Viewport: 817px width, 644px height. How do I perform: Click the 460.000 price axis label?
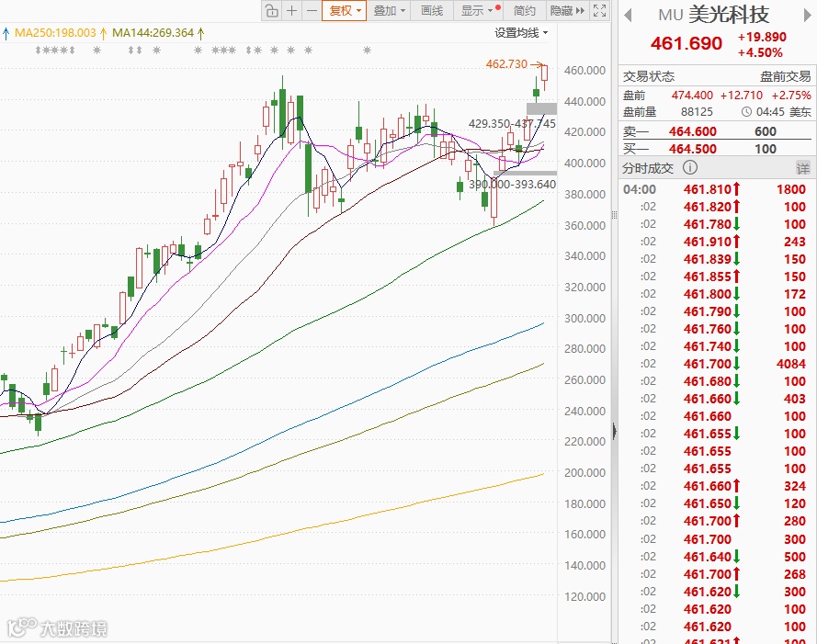[584, 71]
